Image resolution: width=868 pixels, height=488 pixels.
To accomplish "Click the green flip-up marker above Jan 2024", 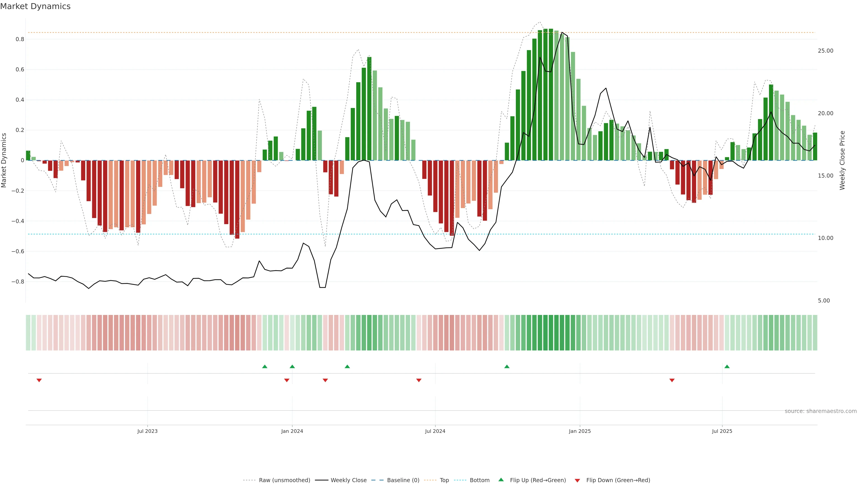I will (292, 366).
